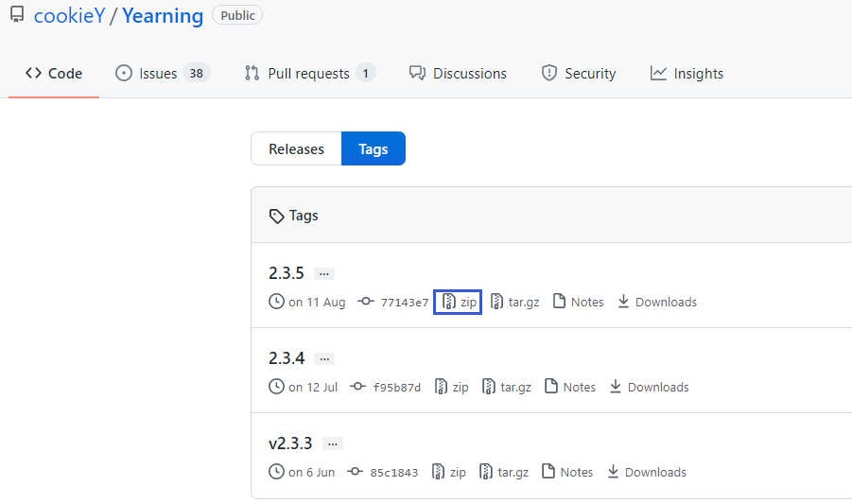Click the Code angle-brackets icon
Screen dimensions: 852x504
[x=33, y=73]
